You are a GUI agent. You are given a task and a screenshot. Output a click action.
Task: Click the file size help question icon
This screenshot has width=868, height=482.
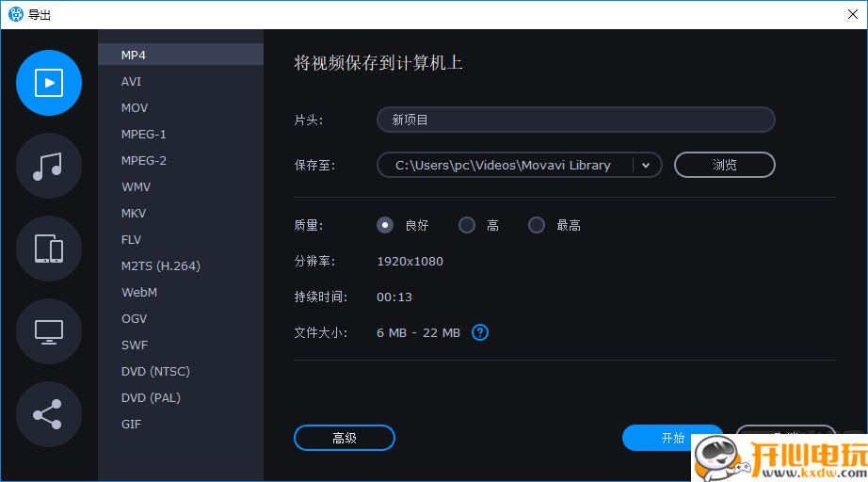(480, 332)
